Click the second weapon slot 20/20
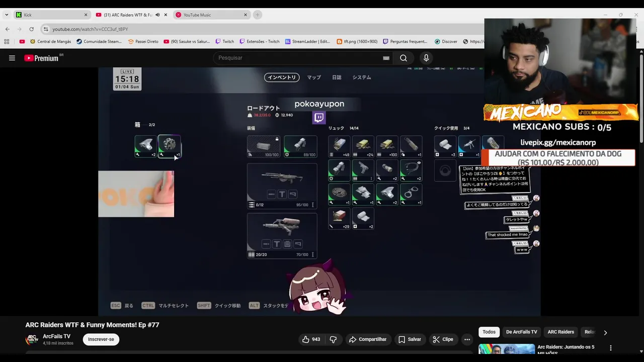Screen dimensions: 644x362 [282, 236]
